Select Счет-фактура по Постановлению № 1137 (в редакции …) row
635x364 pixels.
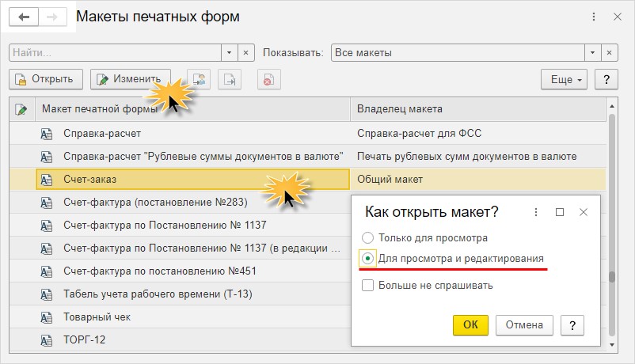[181, 248]
